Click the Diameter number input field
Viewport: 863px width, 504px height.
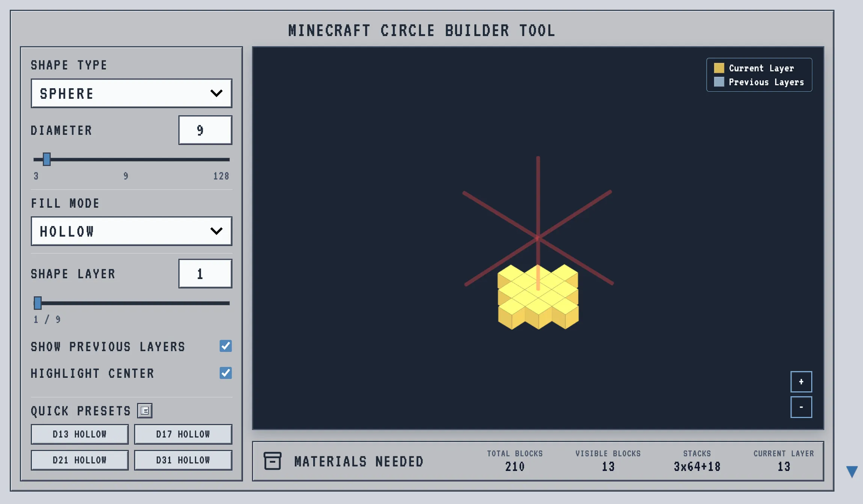coord(205,130)
